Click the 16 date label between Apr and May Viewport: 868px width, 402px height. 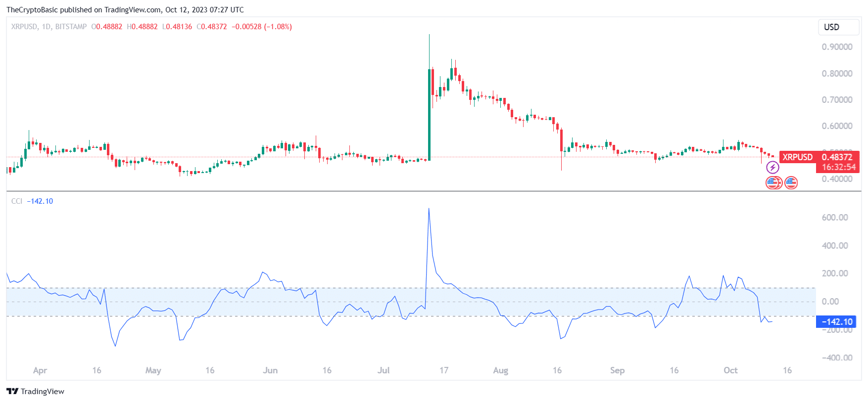coord(96,370)
